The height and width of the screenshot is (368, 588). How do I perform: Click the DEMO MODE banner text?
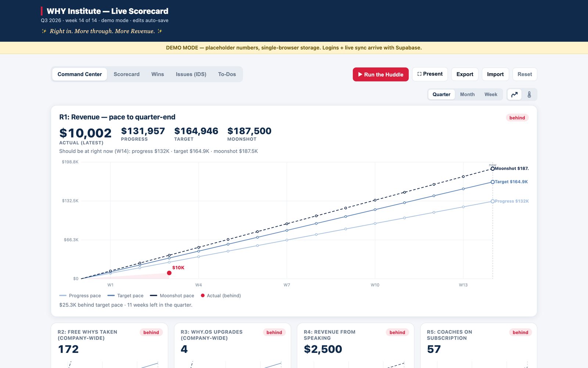pyautogui.click(x=294, y=48)
